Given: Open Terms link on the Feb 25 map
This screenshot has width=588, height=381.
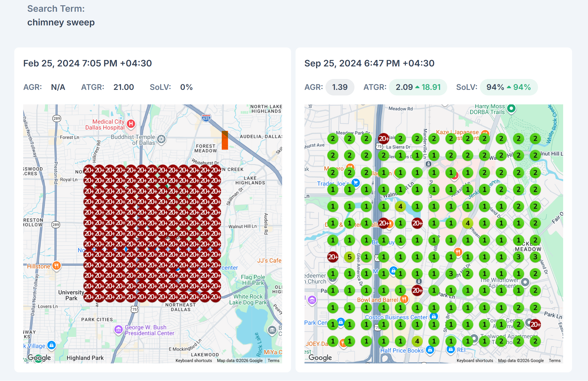Looking at the screenshot, I should (x=273, y=361).
